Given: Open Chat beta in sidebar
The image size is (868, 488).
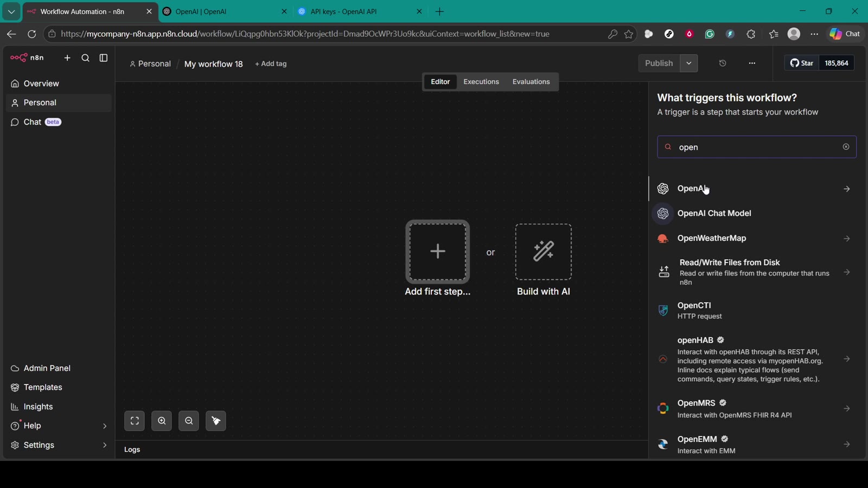Looking at the screenshot, I should click(x=59, y=123).
